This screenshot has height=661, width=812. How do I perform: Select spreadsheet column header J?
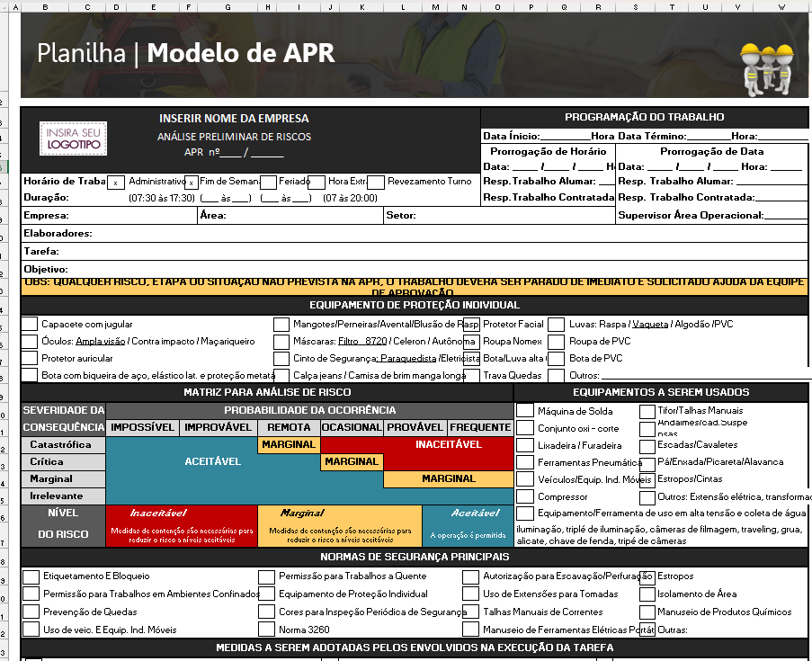pos(330,7)
